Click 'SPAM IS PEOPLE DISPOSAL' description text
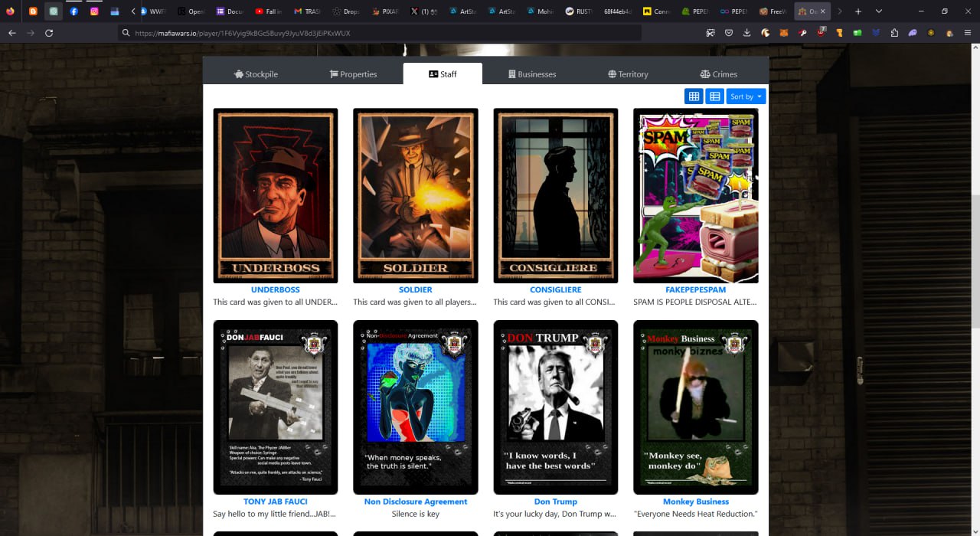The image size is (980, 536). pos(696,302)
